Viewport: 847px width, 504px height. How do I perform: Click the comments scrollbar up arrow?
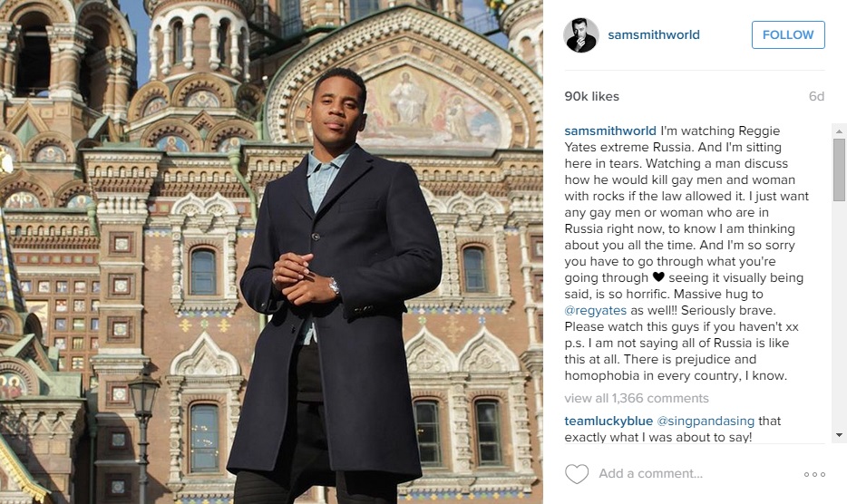point(839,131)
